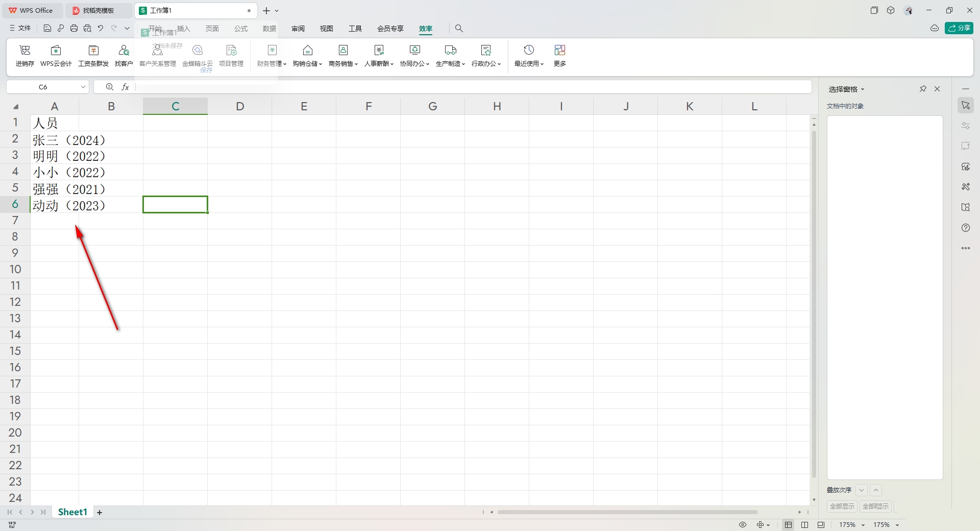Click the 更多 more apps icon

(560, 56)
